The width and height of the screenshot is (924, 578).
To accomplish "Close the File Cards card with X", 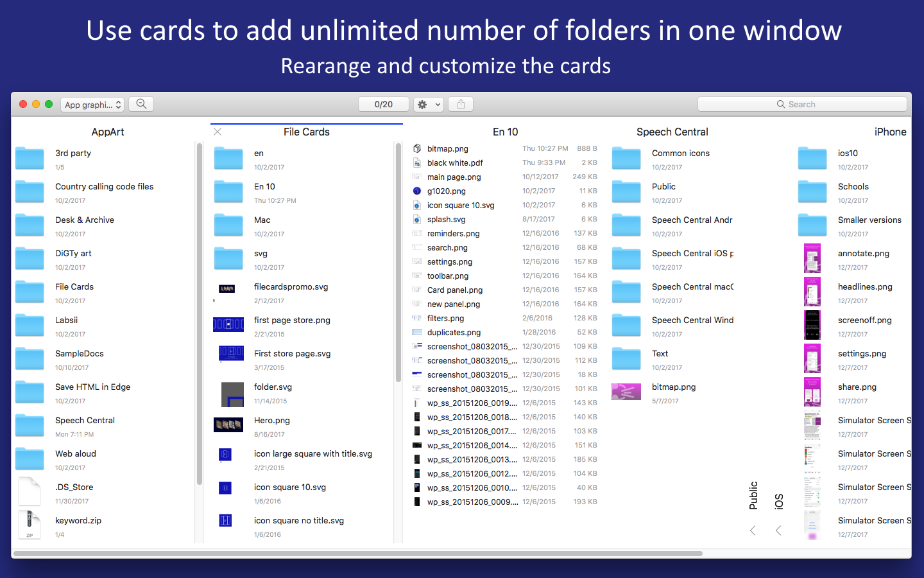I will point(217,132).
